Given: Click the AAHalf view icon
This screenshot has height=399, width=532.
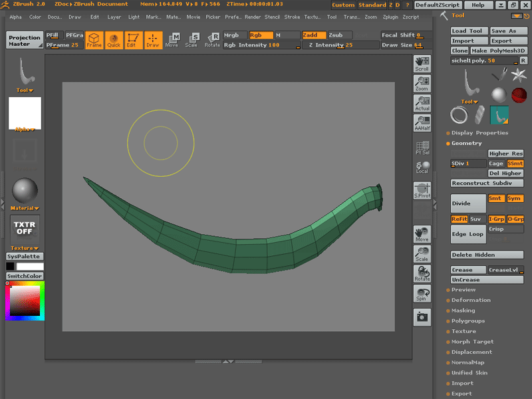Looking at the screenshot, I should click(422, 123).
